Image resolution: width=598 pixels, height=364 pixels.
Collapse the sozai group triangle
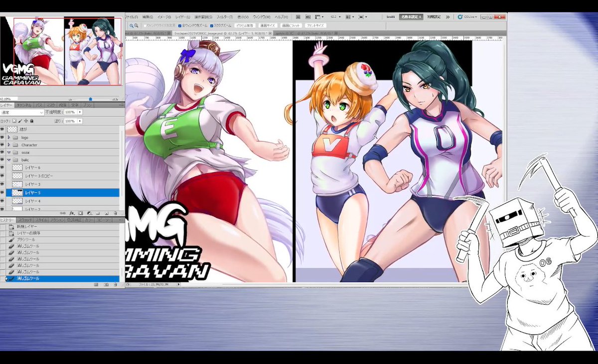(9, 152)
